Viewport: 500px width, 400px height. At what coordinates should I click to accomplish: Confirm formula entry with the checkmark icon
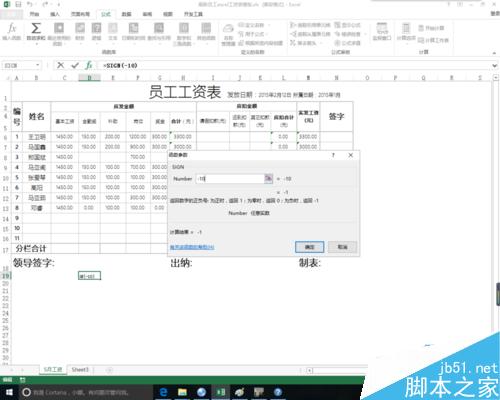click(x=75, y=65)
